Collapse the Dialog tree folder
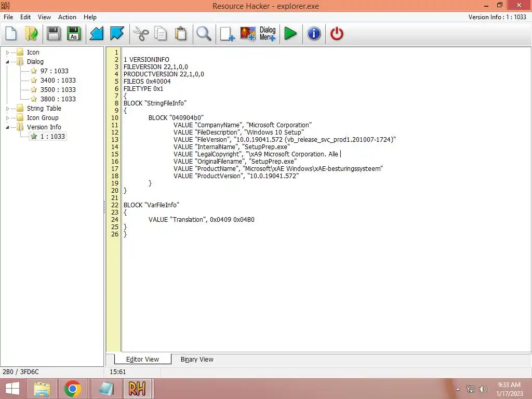The height and width of the screenshot is (399, 532). (7, 62)
